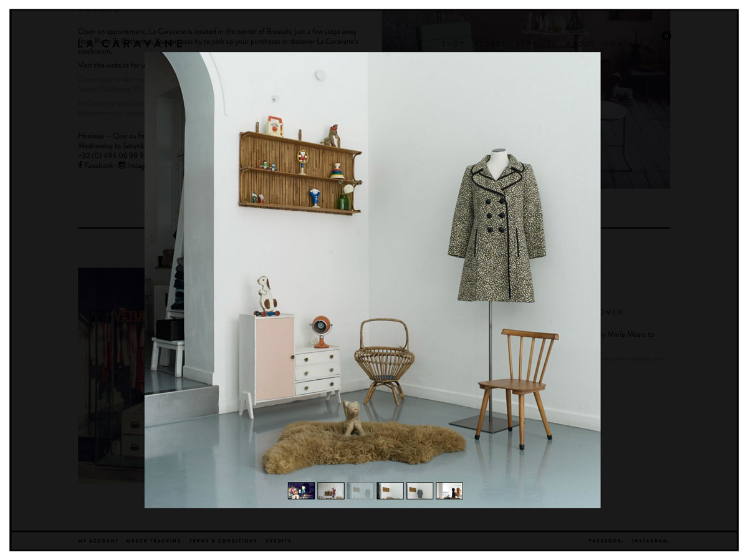Select the first dark shop-window thumbnail

pos(301,491)
